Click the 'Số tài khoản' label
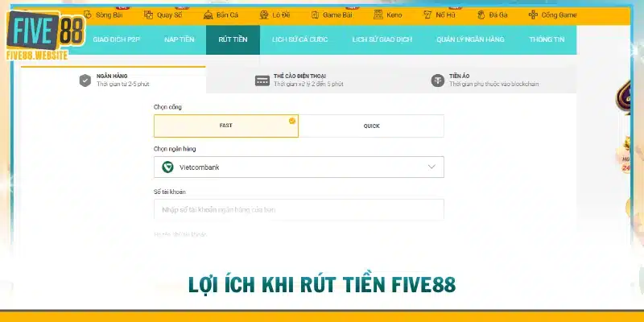Screen dimensions: 644x322 pyautogui.click(x=170, y=192)
